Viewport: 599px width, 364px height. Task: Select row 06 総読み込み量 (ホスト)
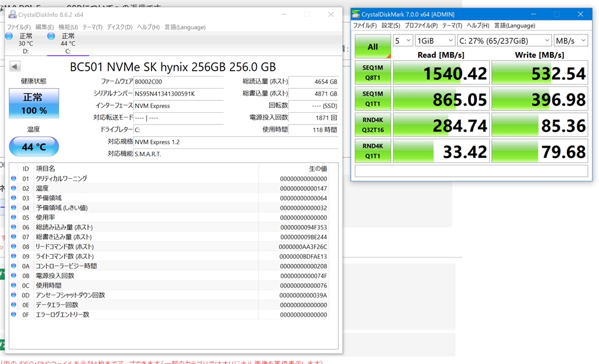[x=169, y=227]
